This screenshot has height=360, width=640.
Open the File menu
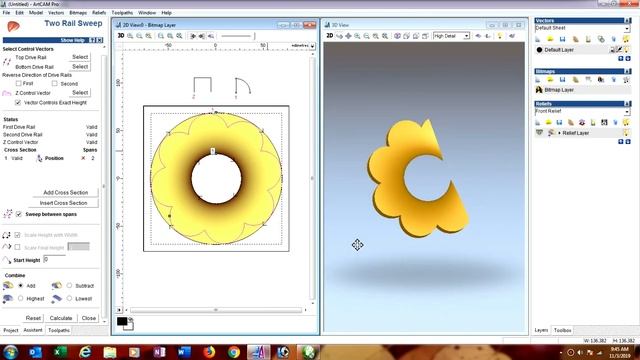coord(6,13)
